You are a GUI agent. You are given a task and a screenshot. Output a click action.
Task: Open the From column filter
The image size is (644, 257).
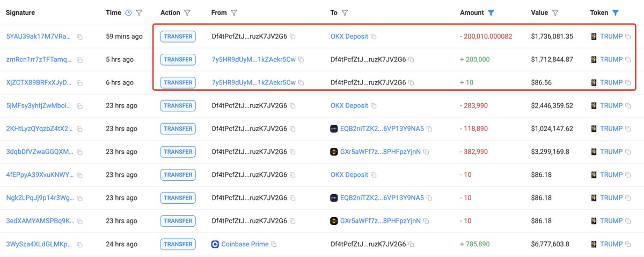[x=235, y=13]
